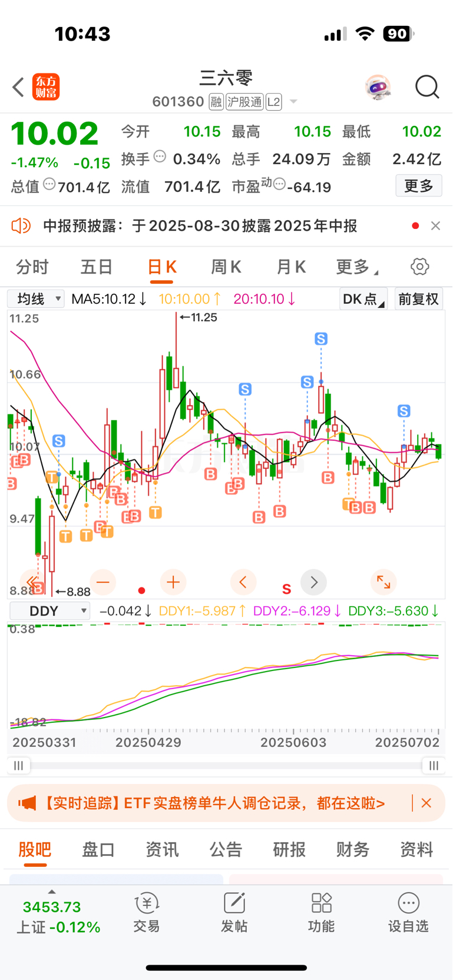Tap the 20250429 date axis label
Screen dimensions: 453x980
148,742
